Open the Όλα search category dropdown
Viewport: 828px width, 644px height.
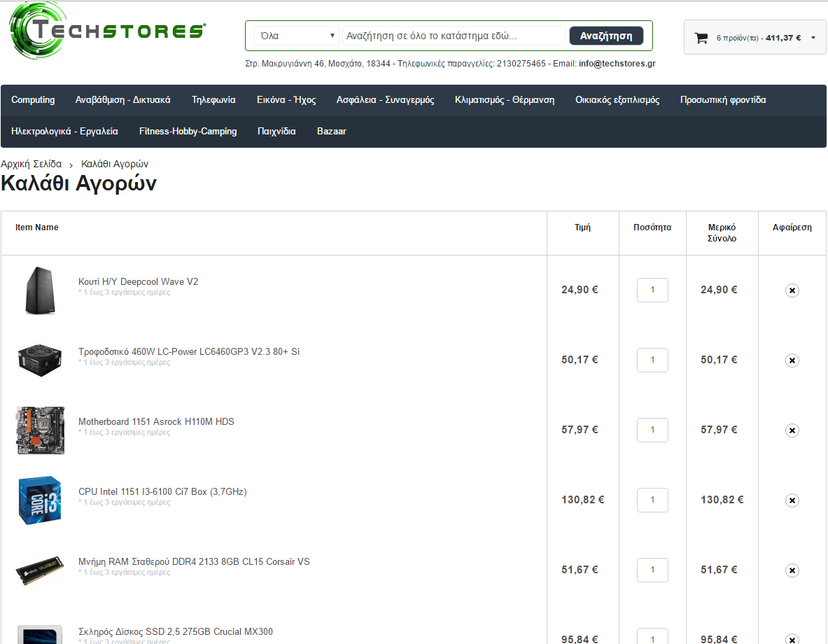pos(297,36)
